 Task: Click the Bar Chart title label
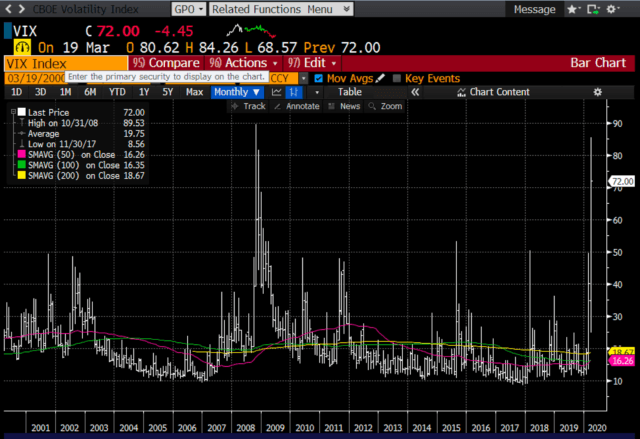(x=598, y=63)
